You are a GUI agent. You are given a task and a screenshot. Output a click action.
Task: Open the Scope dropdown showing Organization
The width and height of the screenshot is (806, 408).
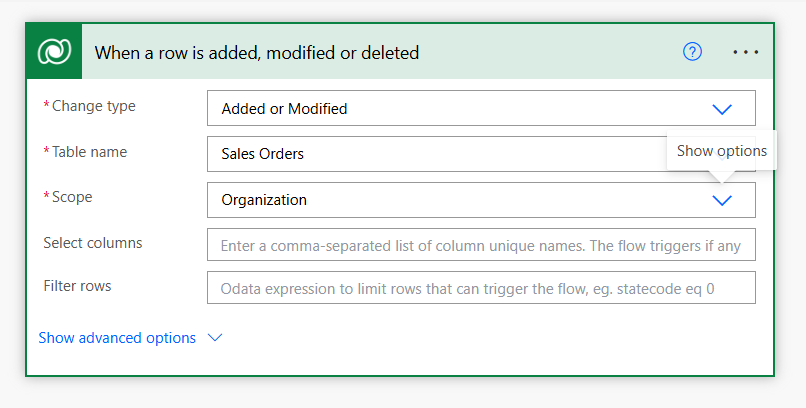(481, 200)
